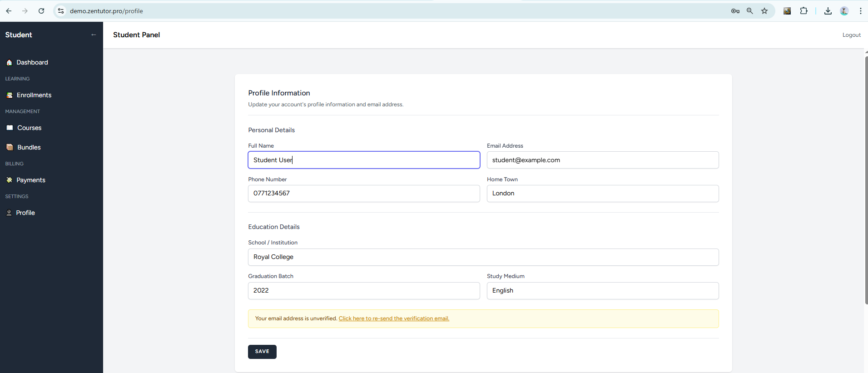
Task: Reload the page with the refresh icon
Action: pos(41,11)
